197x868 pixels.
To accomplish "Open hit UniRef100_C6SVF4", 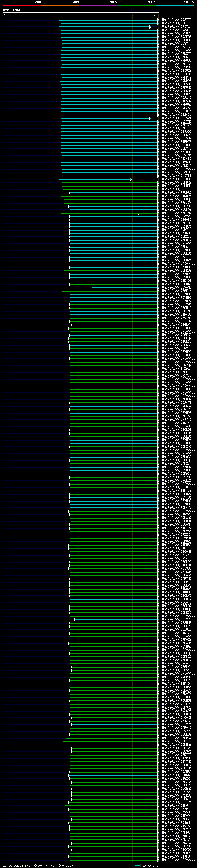I will (177, 43).
